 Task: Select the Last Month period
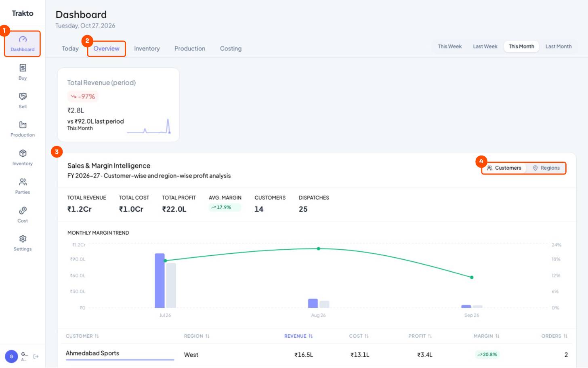tap(559, 46)
